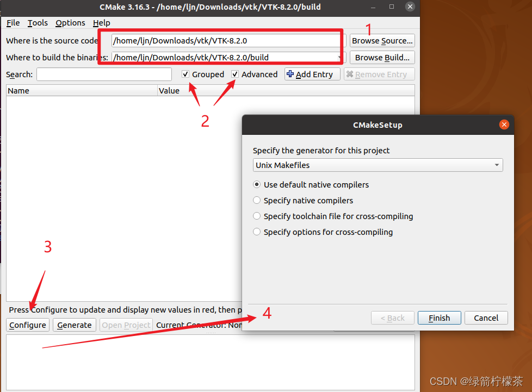
Task: Click Browse Source button
Action: click(382, 41)
